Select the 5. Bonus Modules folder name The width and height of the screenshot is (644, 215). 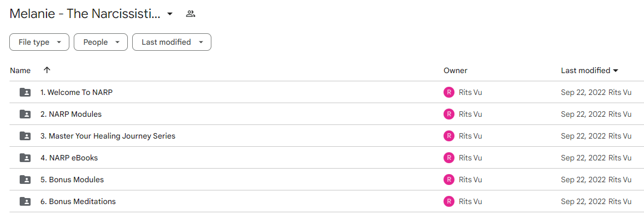click(72, 180)
